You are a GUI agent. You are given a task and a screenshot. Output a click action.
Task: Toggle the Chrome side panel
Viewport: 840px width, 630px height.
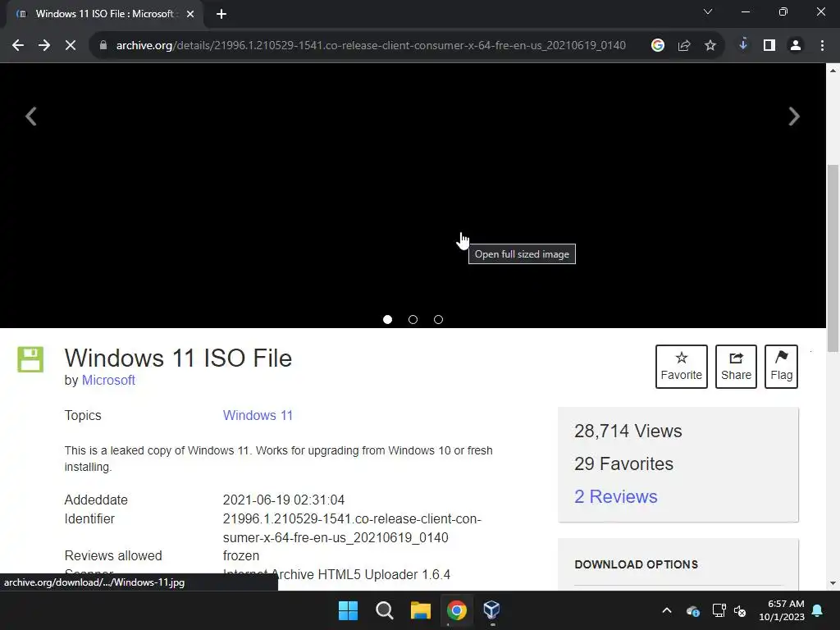click(x=769, y=46)
